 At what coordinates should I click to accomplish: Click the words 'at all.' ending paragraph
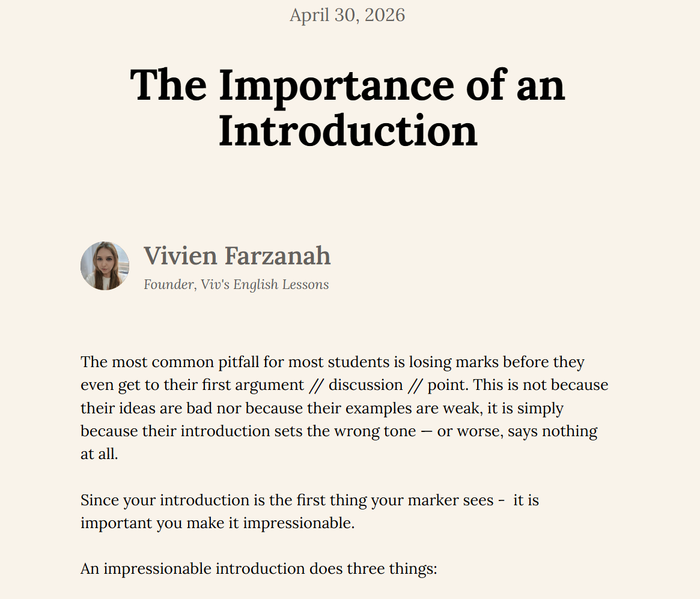(99, 454)
